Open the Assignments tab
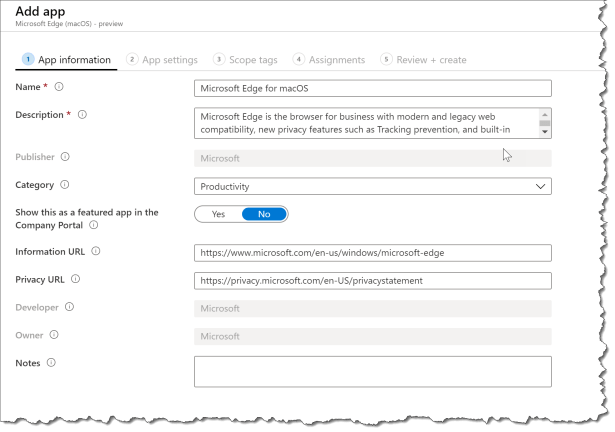This screenshot has width=615, height=432. 329,60
